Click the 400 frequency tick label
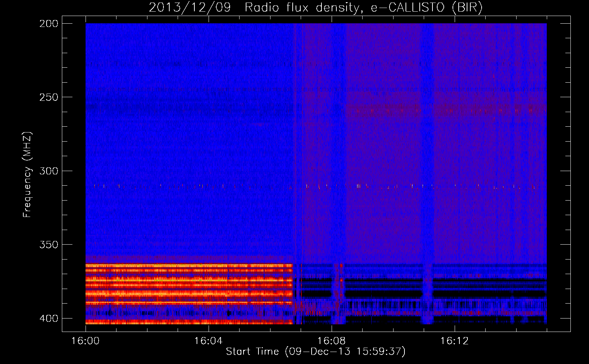The height and width of the screenshot is (364, 589). (49, 318)
